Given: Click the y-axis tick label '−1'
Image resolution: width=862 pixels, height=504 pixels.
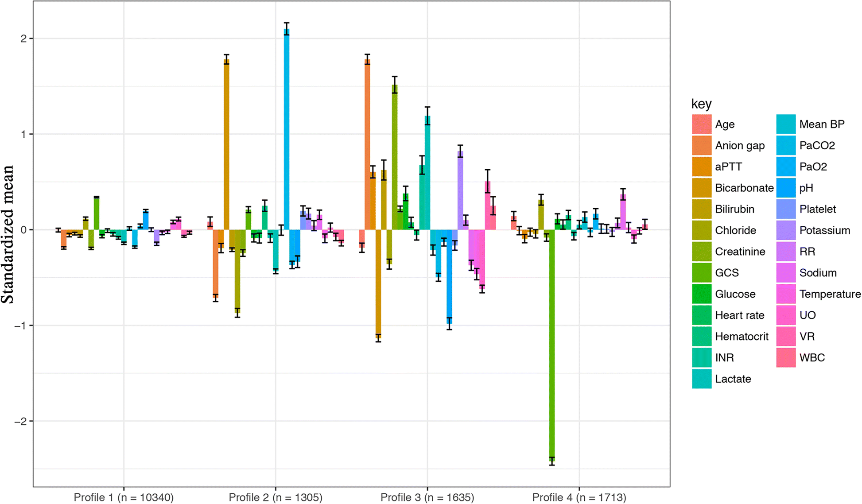Looking at the screenshot, I should pos(21,326).
